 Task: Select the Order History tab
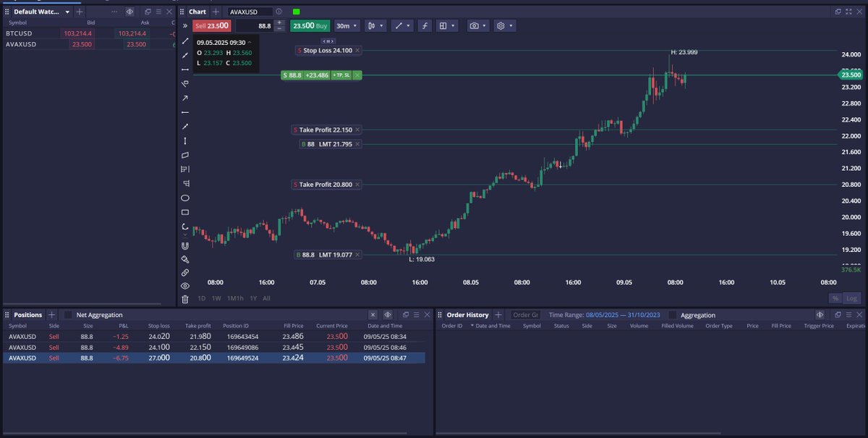tap(467, 315)
